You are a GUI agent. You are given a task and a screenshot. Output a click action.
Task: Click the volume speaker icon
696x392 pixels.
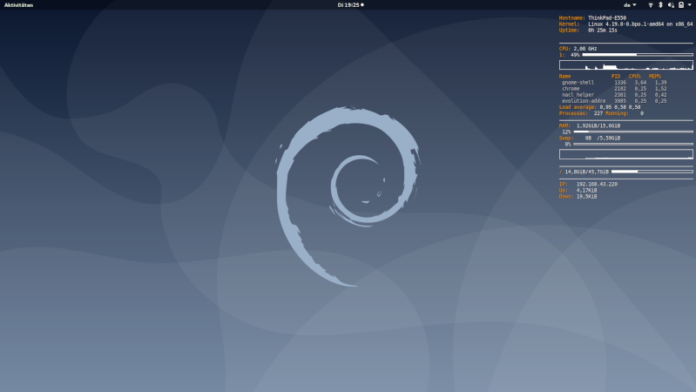pos(671,5)
